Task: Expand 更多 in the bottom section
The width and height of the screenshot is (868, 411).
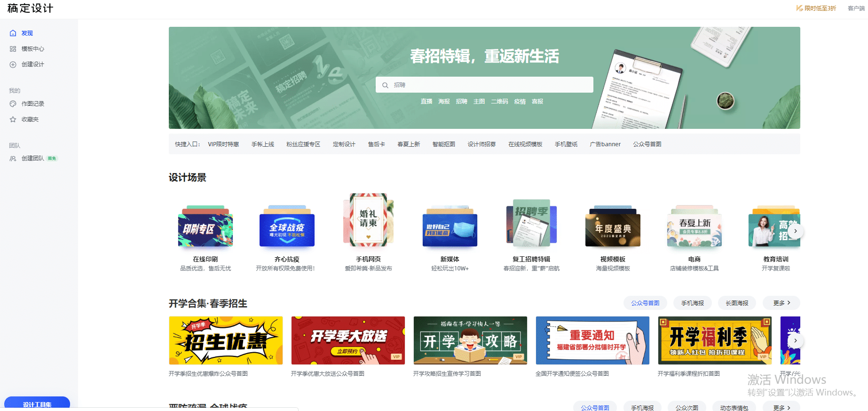Action: (x=781, y=407)
